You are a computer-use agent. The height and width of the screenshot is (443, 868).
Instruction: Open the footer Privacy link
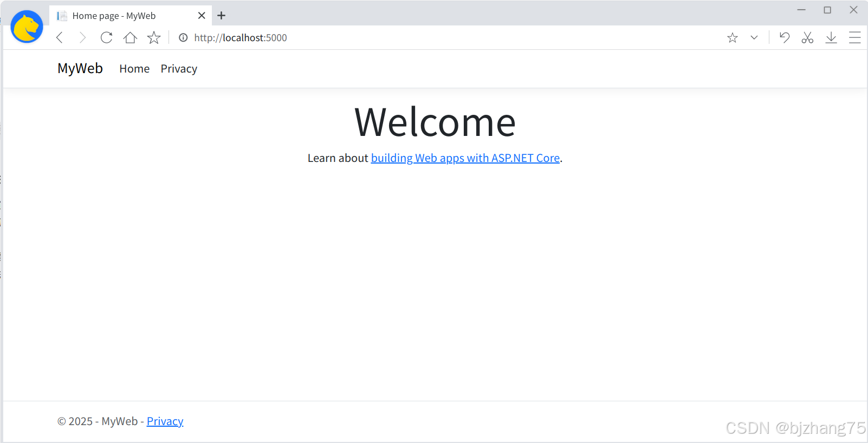[165, 421]
